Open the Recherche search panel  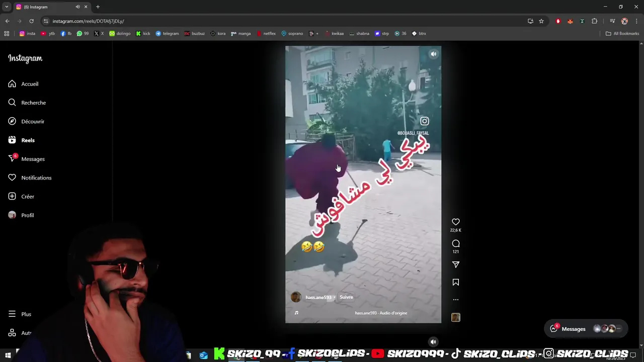[x=27, y=103]
